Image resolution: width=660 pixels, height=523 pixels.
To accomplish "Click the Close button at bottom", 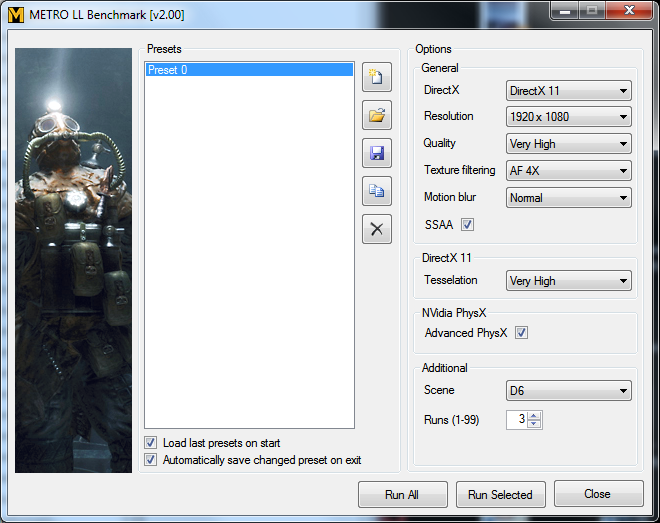I will [x=599, y=494].
